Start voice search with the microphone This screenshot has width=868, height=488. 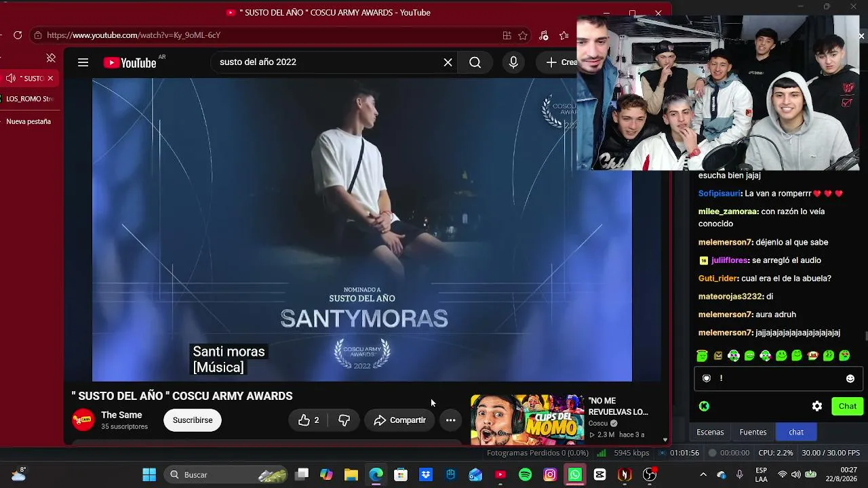pos(513,62)
